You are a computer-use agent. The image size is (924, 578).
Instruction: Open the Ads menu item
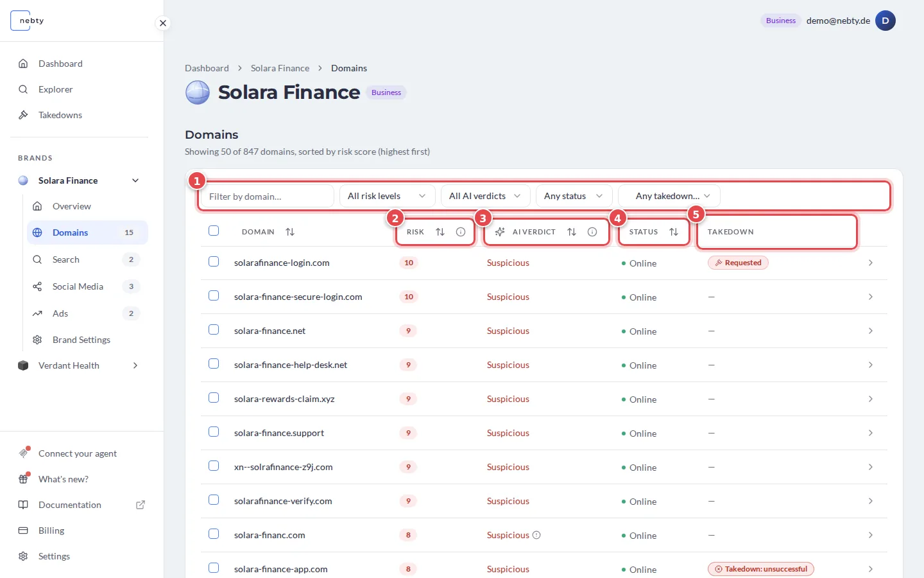pos(87,313)
